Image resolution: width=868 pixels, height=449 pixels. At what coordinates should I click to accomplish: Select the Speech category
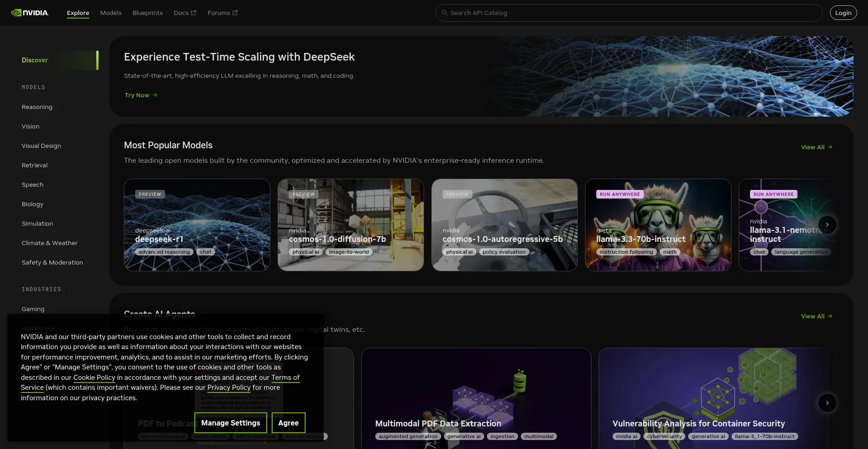33,184
